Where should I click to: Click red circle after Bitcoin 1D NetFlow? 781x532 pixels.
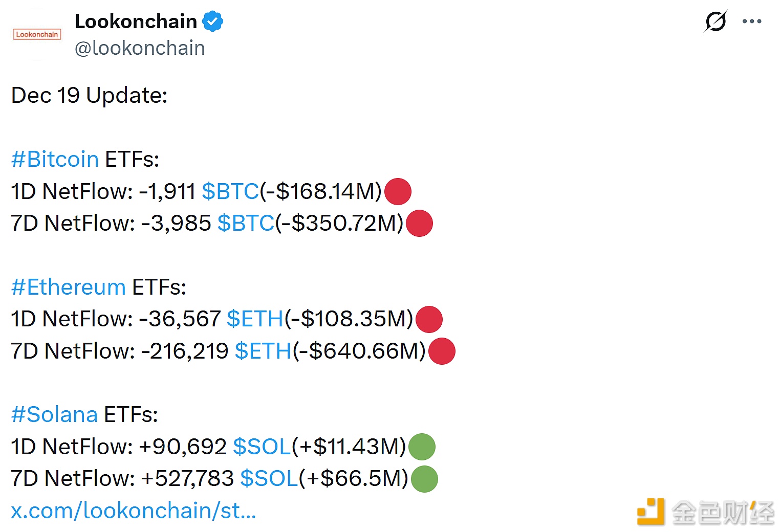point(398,191)
